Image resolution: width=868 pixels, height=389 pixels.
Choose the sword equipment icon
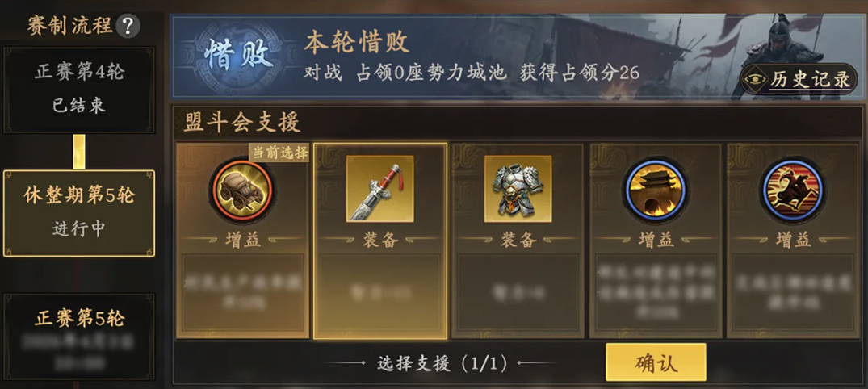click(x=379, y=188)
